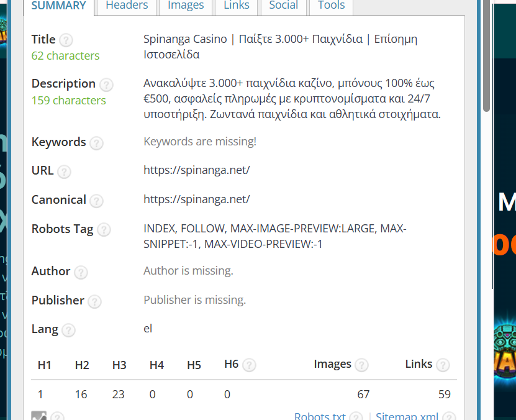Click the help icon next to Title
The width and height of the screenshot is (516, 420).
pyautogui.click(x=66, y=40)
